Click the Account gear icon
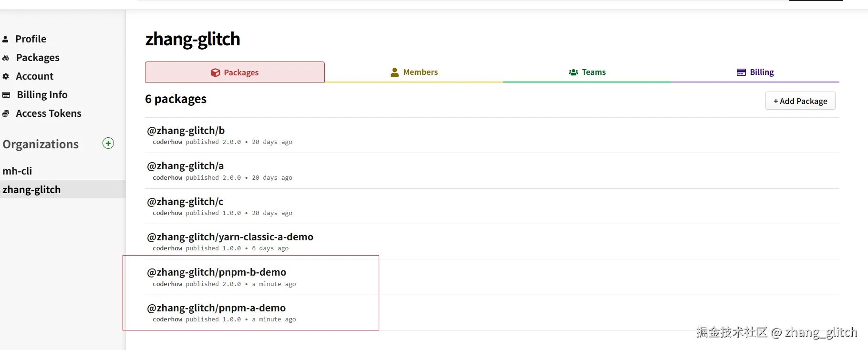868x350 pixels. click(x=6, y=76)
